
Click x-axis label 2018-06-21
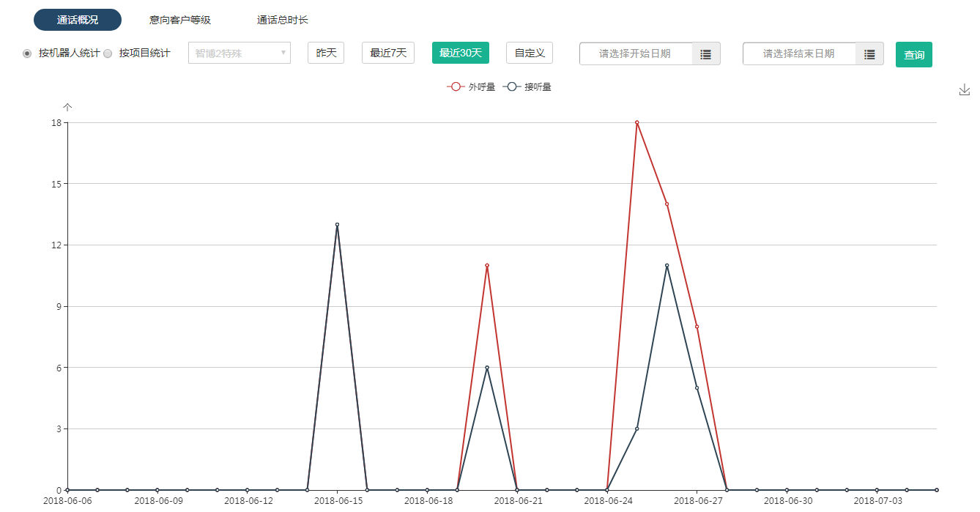coord(518,501)
